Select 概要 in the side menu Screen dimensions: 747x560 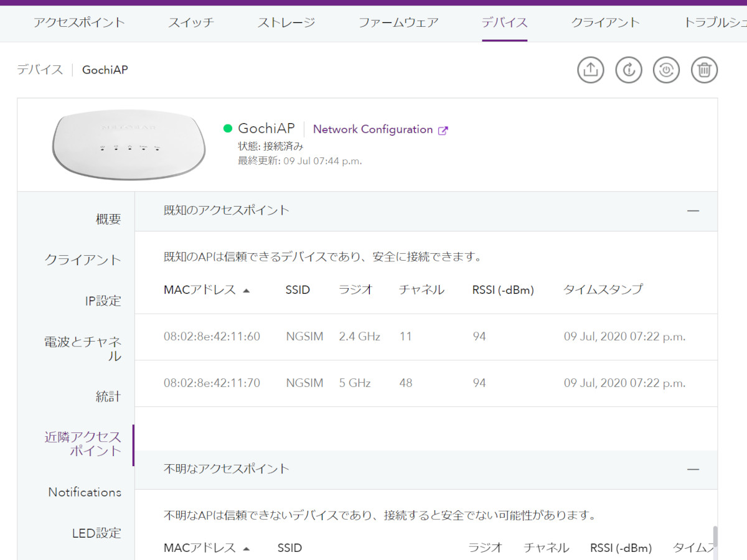tap(108, 219)
